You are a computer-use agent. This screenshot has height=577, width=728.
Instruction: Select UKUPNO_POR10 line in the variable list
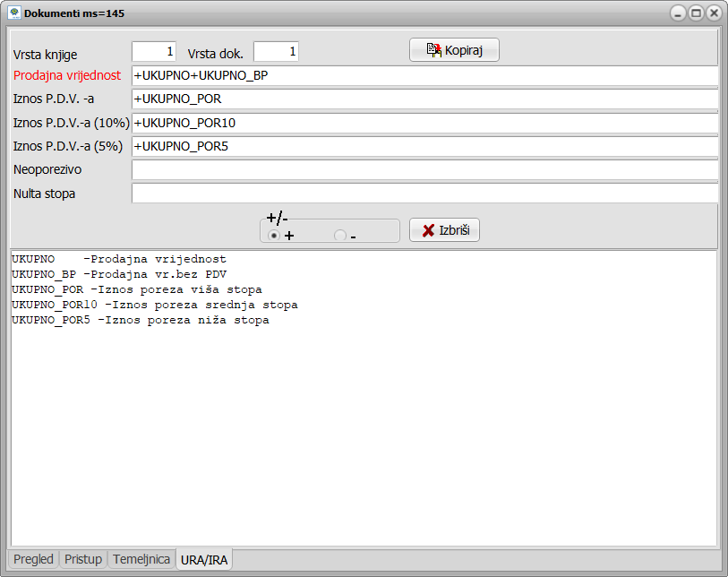coord(154,305)
